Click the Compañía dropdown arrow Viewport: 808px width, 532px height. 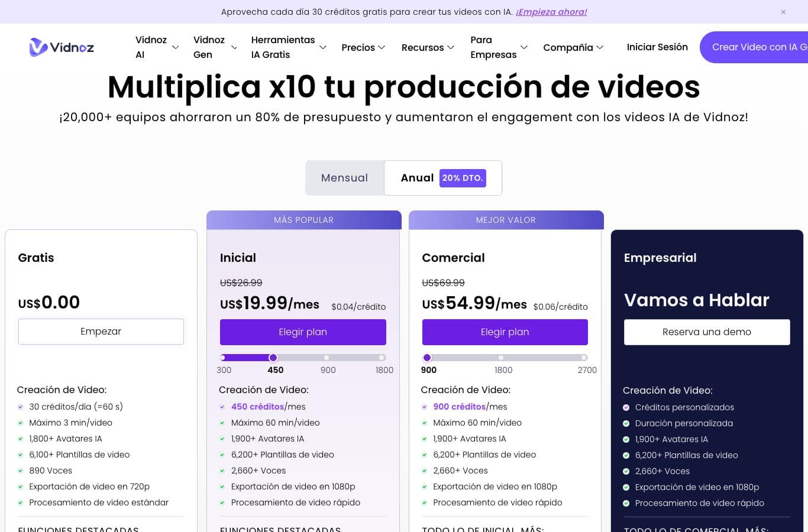pos(600,47)
